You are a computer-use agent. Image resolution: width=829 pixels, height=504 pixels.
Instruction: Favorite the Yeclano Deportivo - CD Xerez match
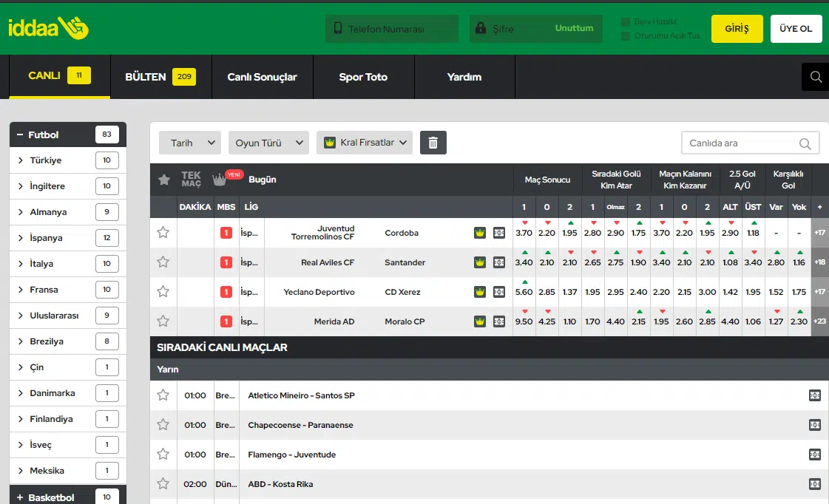[x=163, y=292]
